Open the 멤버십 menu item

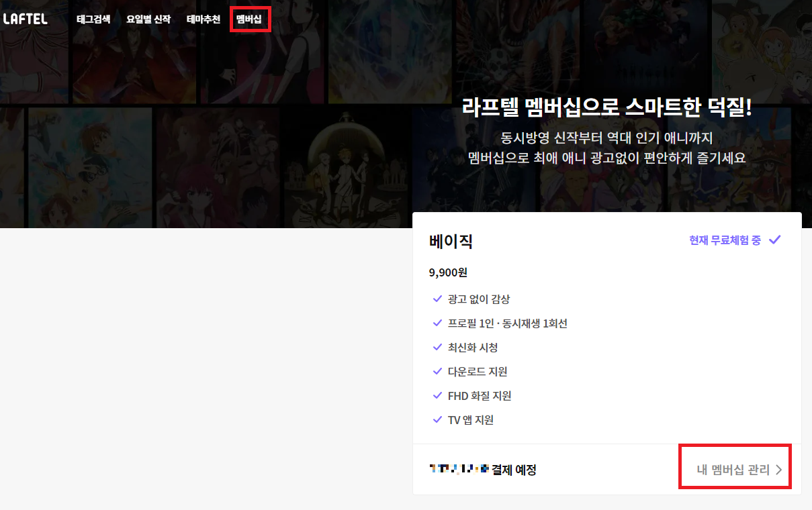pos(249,19)
